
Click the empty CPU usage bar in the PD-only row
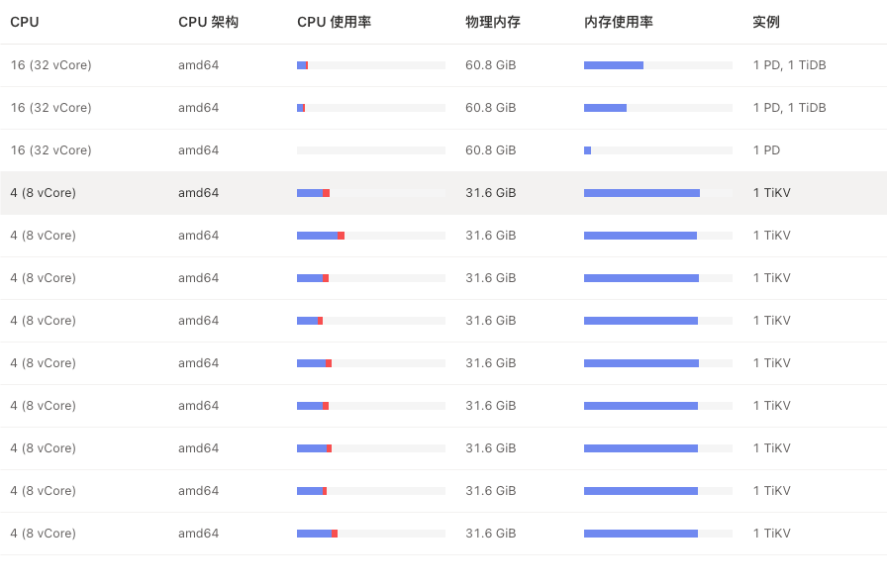(370, 150)
